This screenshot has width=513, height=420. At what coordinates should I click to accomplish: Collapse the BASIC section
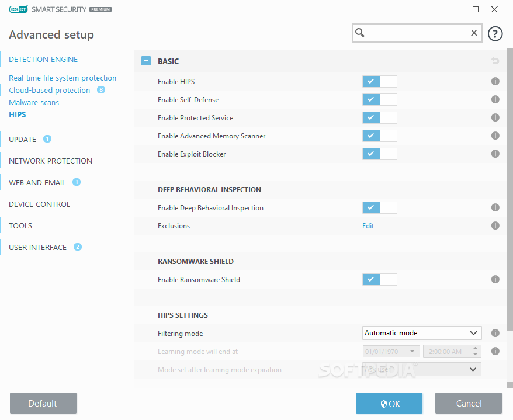(x=146, y=61)
